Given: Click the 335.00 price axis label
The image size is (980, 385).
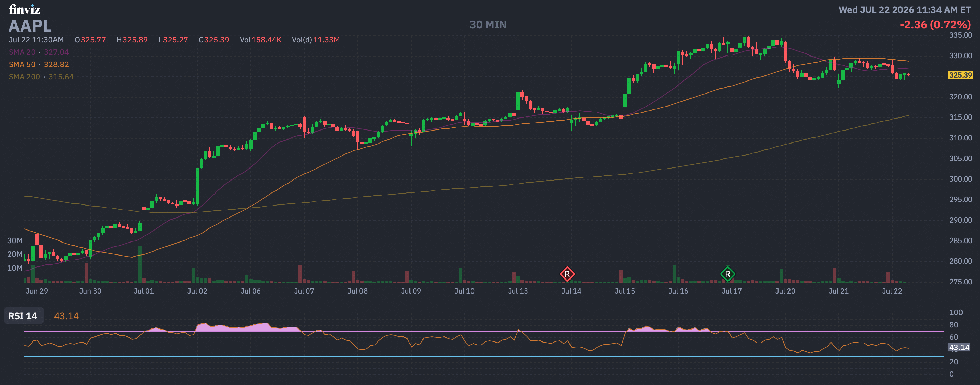Looking at the screenshot, I should [960, 35].
